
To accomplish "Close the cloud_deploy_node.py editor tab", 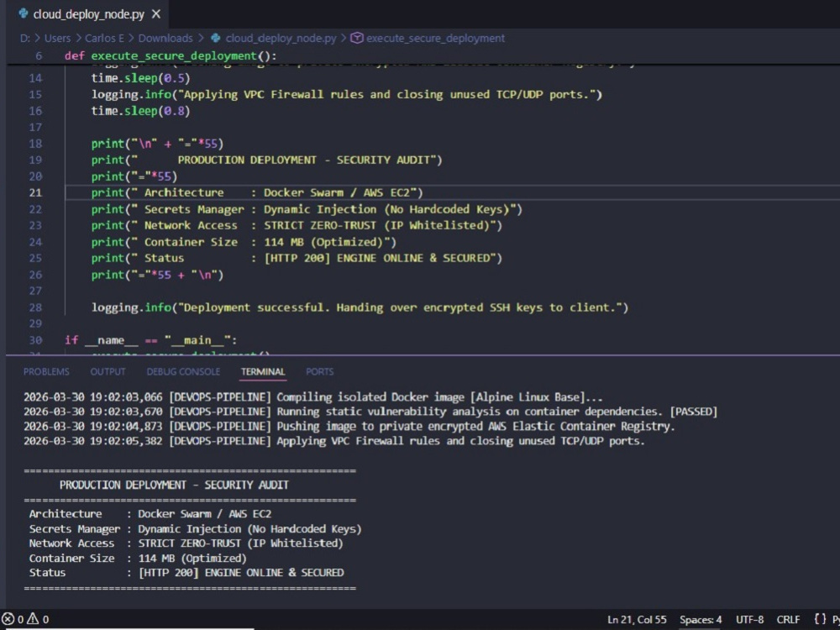I will (x=156, y=14).
